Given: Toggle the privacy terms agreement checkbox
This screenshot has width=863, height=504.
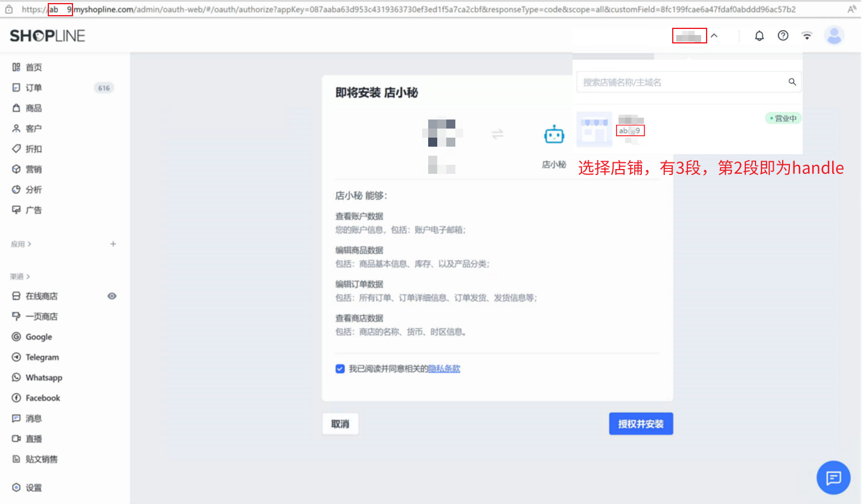Looking at the screenshot, I should click(340, 369).
